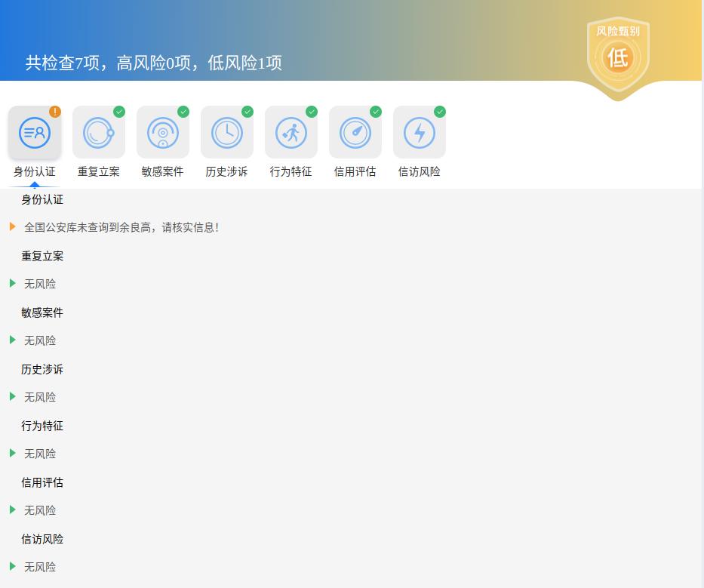Click the 历史涉诉 section heading in results list

click(42, 369)
